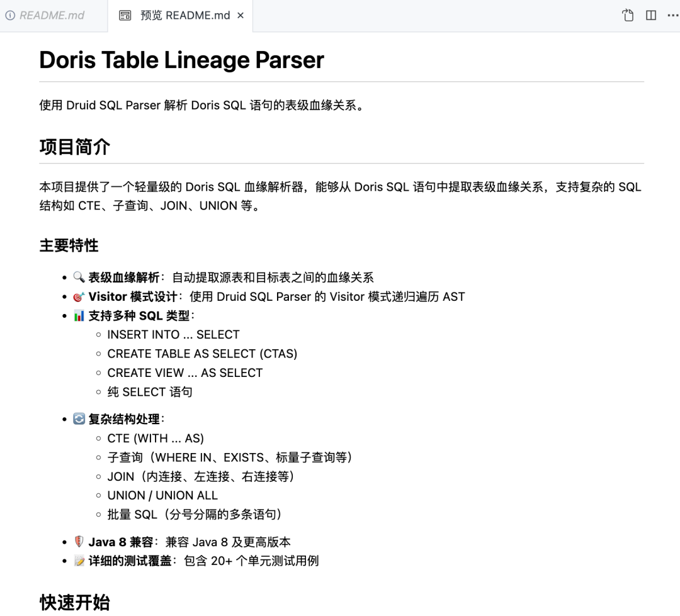Click the 使用 Druid SQL Parser 解析 intro sentence

(x=203, y=105)
